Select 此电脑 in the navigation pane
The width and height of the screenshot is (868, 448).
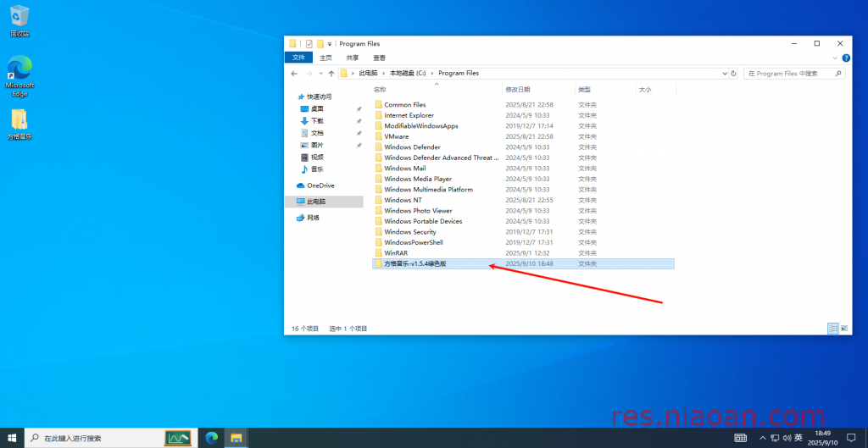click(324, 202)
